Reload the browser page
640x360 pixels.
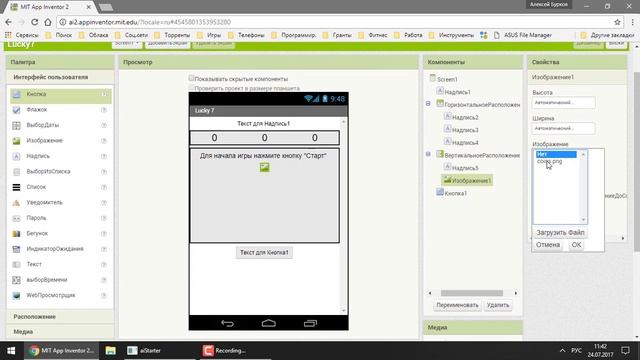[35, 22]
